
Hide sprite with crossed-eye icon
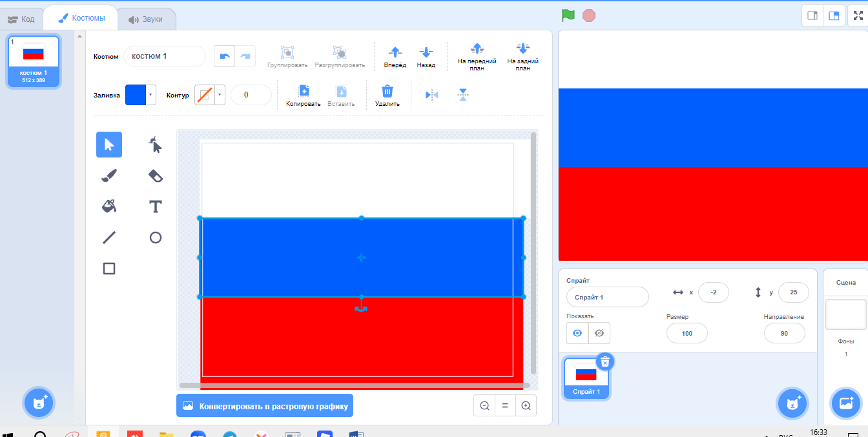(599, 333)
